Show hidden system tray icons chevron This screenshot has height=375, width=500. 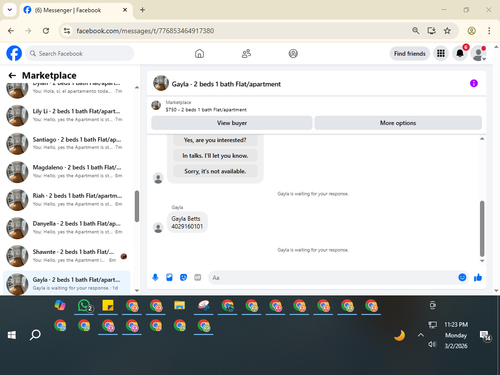(421, 335)
